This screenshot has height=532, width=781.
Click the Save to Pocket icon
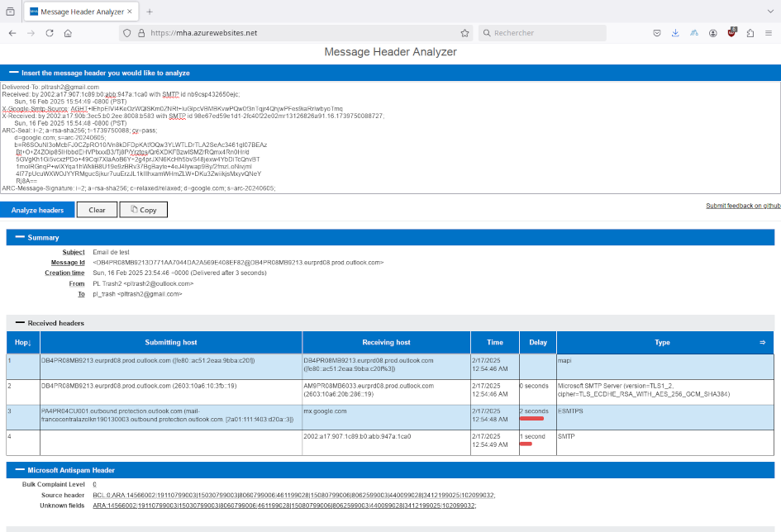point(656,33)
